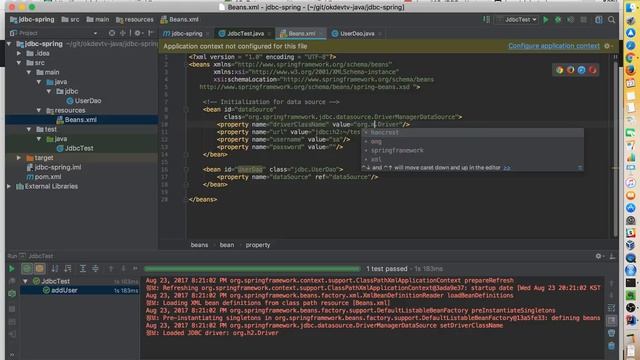The width and height of the screenshot is (640, 360).
Task: Open Project panel settings gear
Action: click(138, 33)
